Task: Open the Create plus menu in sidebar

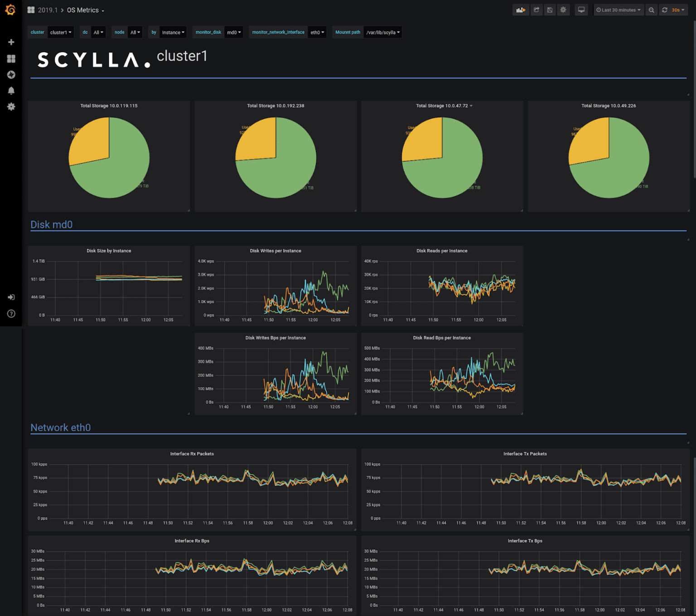Action: point(11,42)
